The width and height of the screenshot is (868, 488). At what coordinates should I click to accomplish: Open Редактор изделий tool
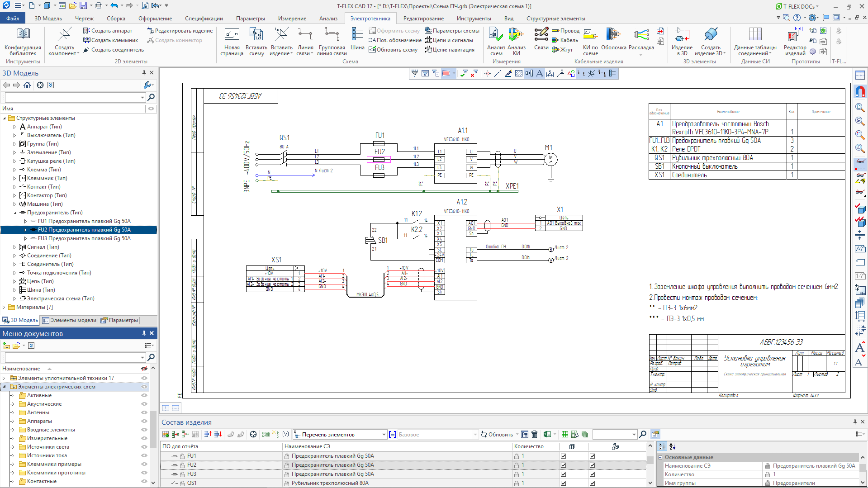[795, 41]
